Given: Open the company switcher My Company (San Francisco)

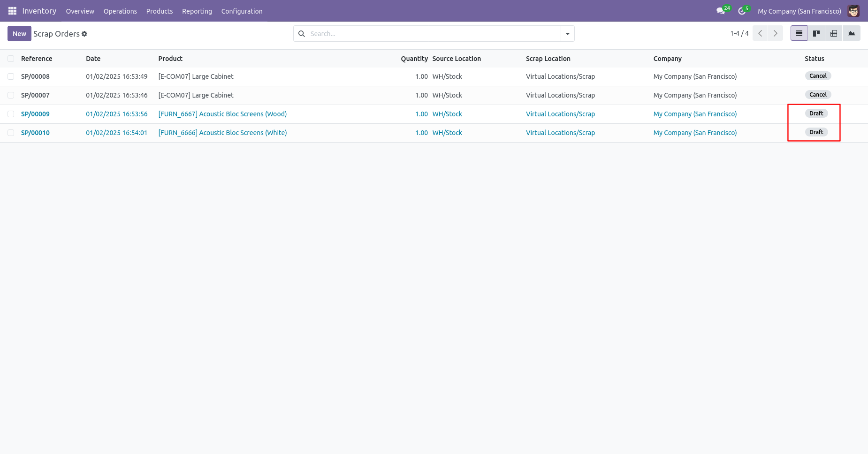Looking at the screenshot, I should [799, 11].
